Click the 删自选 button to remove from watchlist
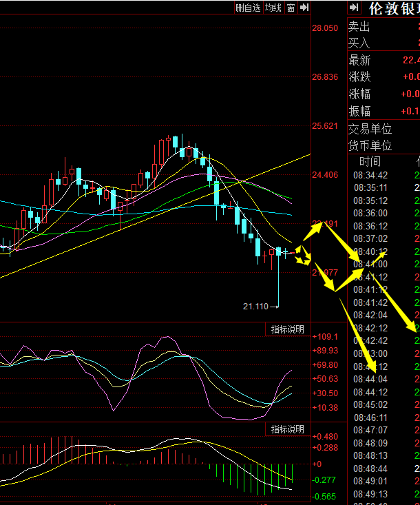The width and height of the screenshot is (420, 505). [248, 8]
